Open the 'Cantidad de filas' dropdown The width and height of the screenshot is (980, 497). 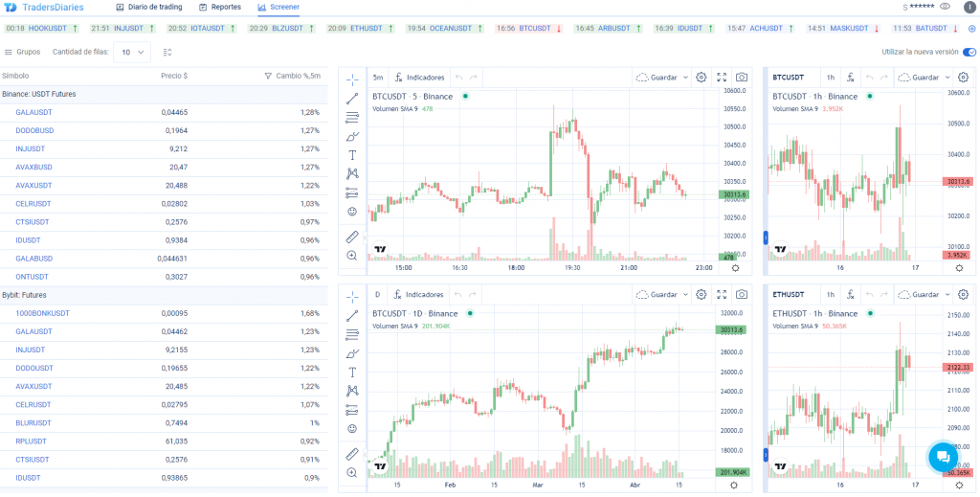click(x=131, y=52)
